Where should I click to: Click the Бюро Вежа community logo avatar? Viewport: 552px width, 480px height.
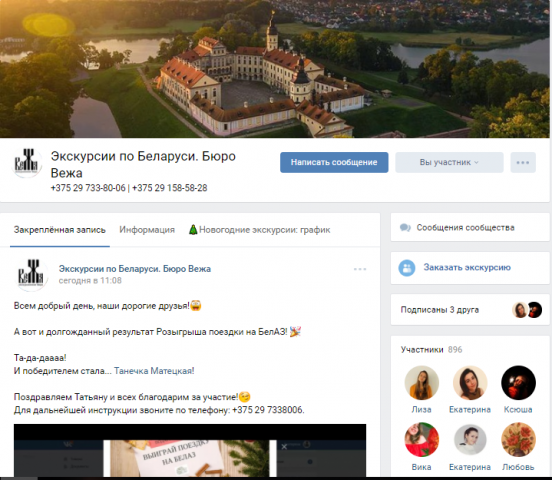(x=26, y=163)
